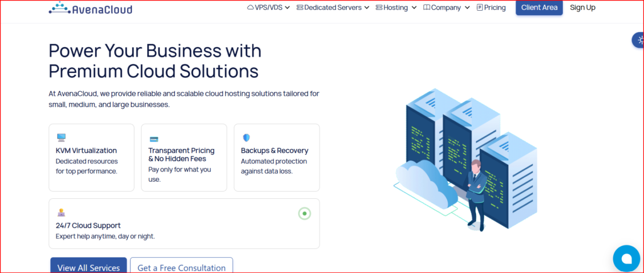Click the book icon beside Company
The image size is (644, 273).
(427, 8)
